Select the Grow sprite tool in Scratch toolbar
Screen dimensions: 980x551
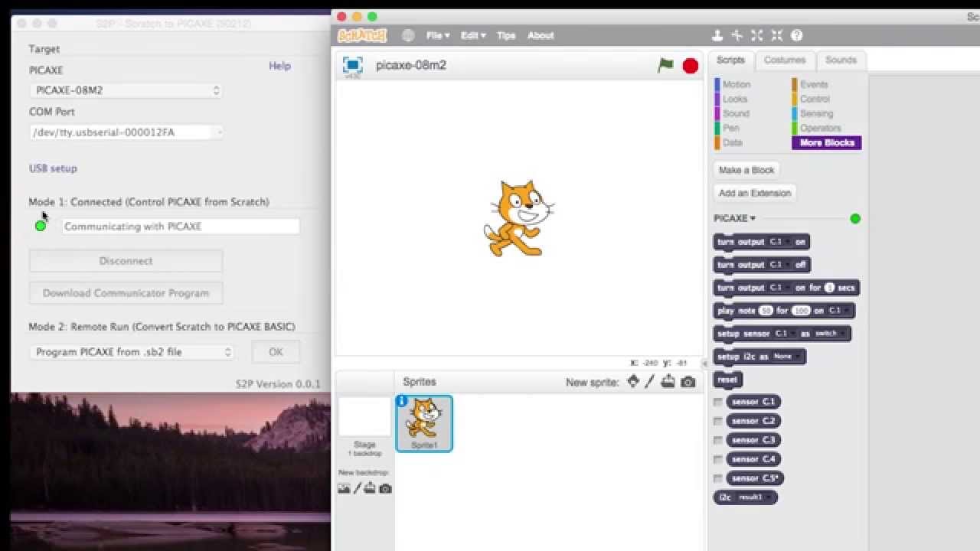click(x=757, y=35)
